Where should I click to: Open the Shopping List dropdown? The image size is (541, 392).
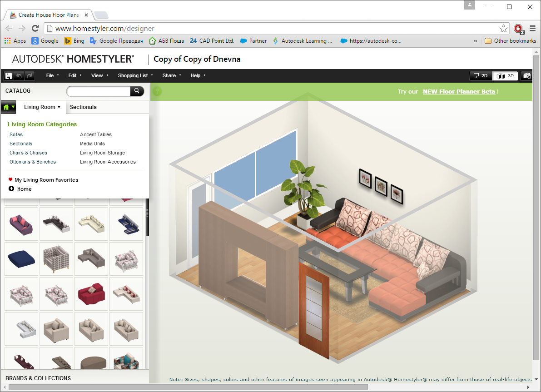pyautogui.click(x=135, y=75)
